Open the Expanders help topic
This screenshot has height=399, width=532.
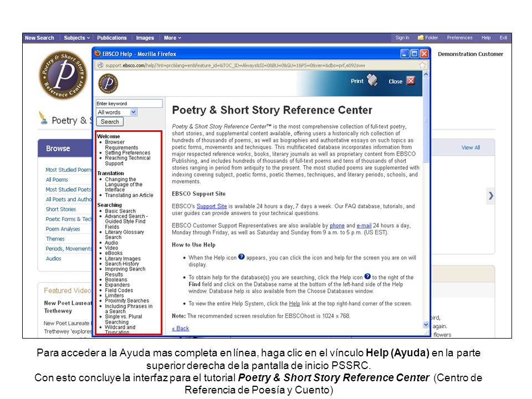pyautogui.click(x=117, y=285)
